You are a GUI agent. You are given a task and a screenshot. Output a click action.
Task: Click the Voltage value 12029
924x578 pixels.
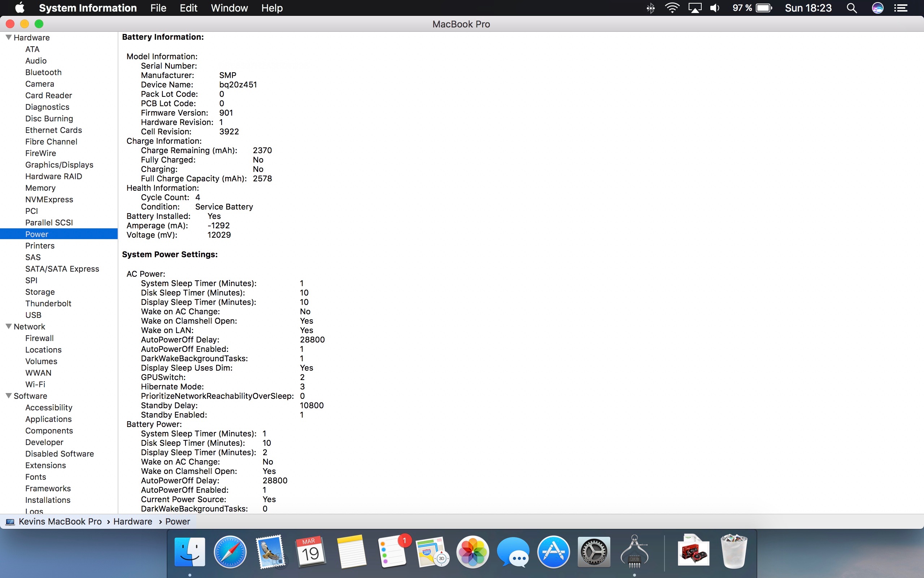(219, 235)
